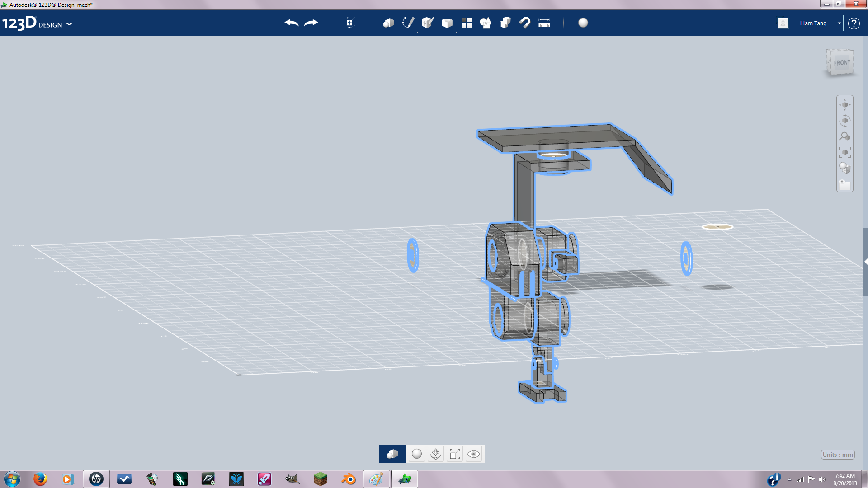
Task: Open the Help question mark
Action: click(854, 23)
